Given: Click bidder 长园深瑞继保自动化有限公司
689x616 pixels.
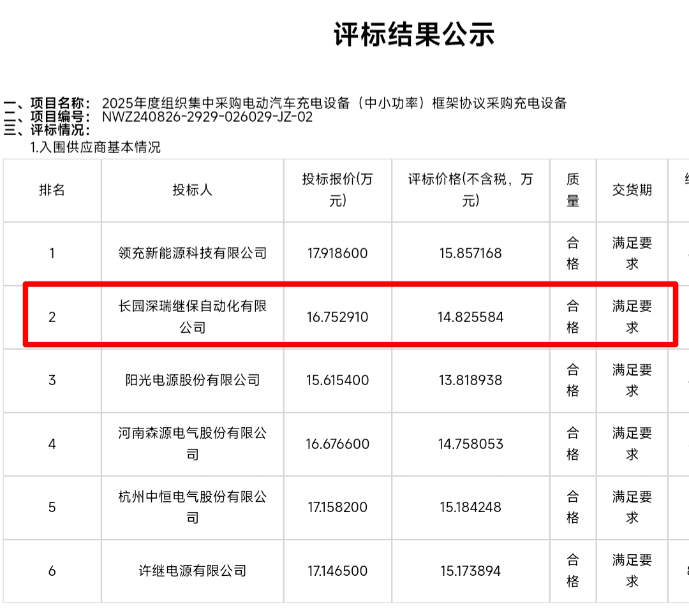Looking at the screenshot, I should pos(193,317).
